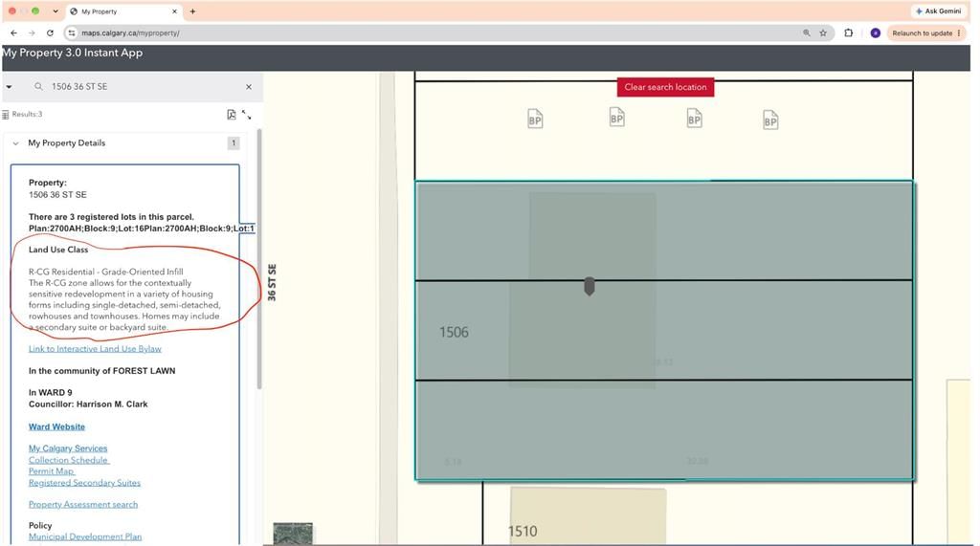Click the magnifier search icon in sidebar

click(x=38, y=87)
